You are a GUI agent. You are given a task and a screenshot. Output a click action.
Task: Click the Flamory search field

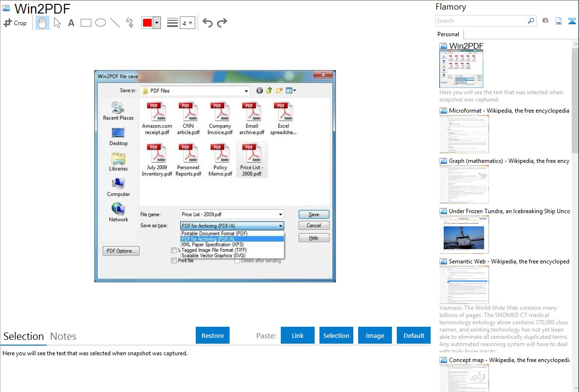point(481,21)
